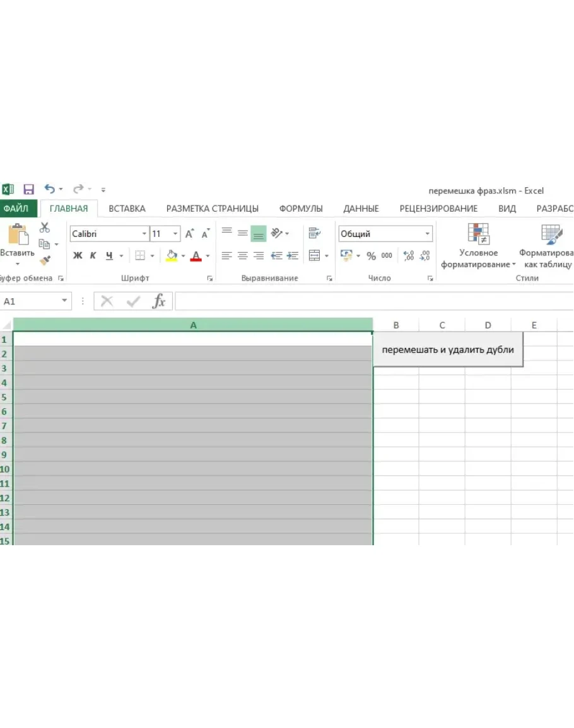574x728 pixels.
Task: Open Условное форматирование menu
Action: tap(478, 246)
